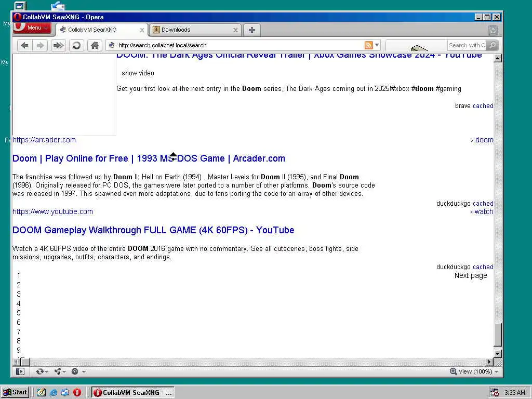
Task: Open cached link beside brave
Action: click(x=483, y=106)
